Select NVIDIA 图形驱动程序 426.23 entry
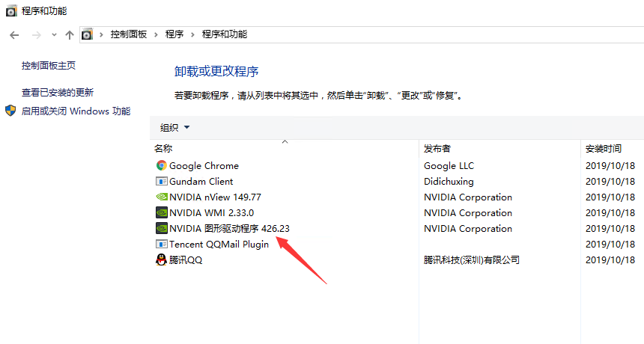This screenshot has height=344, width=644. pyautogui.click(x=229, y=228)
